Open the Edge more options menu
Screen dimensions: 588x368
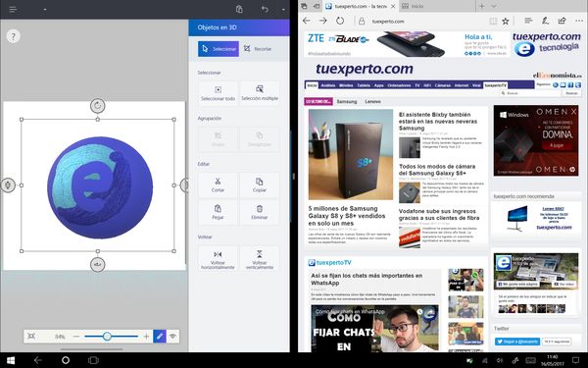click(x=579, y=21)
